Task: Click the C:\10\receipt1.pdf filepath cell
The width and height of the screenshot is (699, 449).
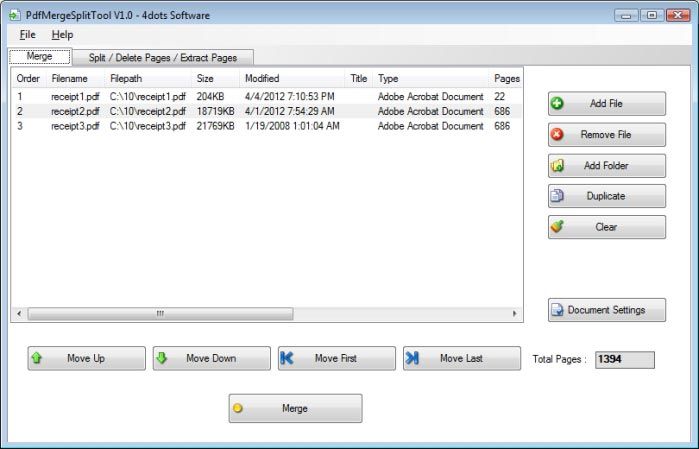Action: click(x=148, y=97)
